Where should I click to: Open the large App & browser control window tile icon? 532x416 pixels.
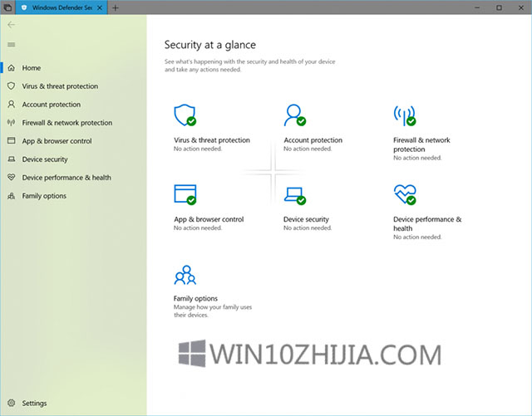tap(185, 194)
